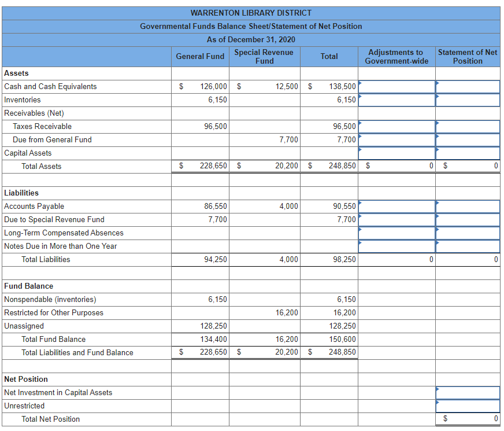Click the Adjustments input for Inventories

pyautogui.click(x=395, y=100)
